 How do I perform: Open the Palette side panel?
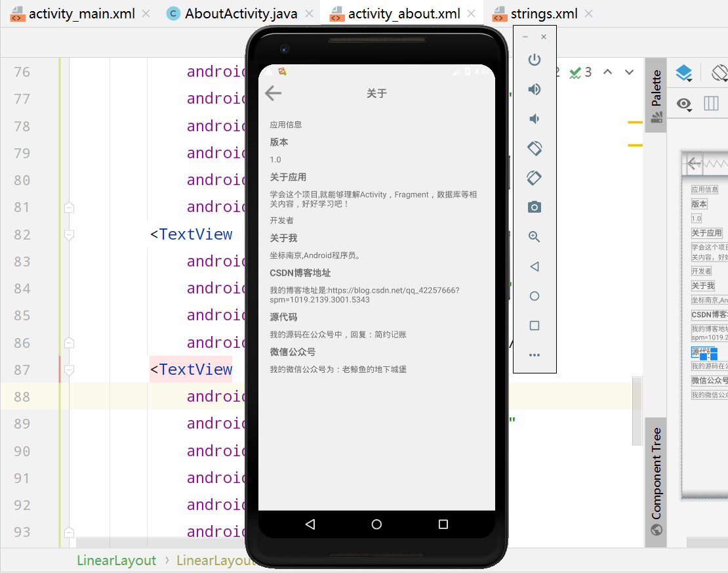[x=656, y=95]
